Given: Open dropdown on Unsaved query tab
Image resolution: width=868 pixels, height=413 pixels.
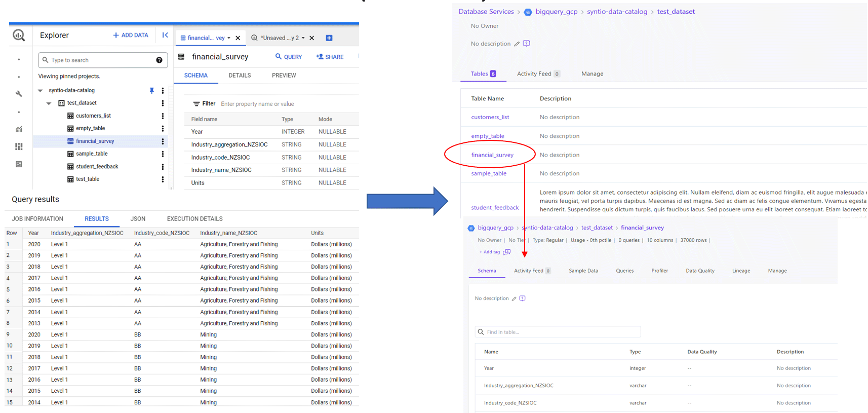Looking at the screenshot, I should pos(303,38).
